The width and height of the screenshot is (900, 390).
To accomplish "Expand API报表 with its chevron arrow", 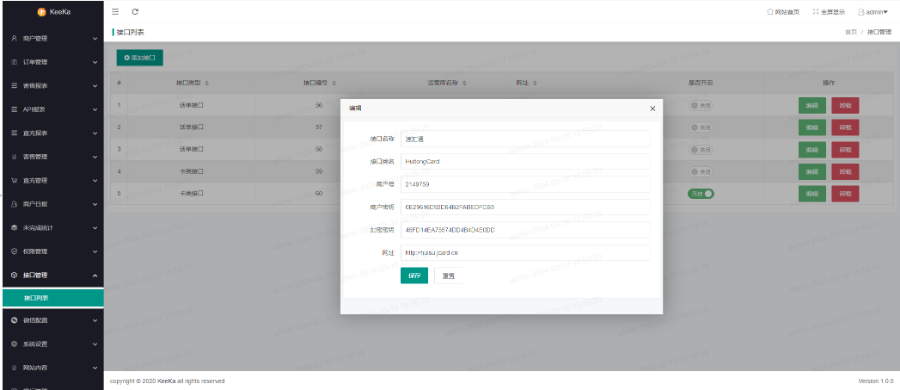I will (x=95, y=109).
